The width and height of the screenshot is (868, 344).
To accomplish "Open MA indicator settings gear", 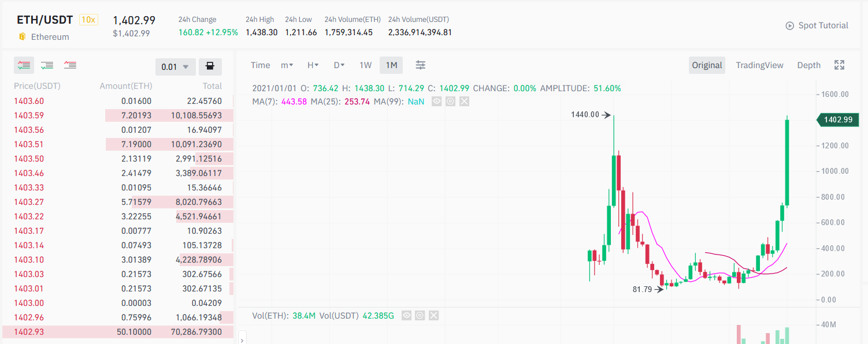I will [x=450, y=102].
